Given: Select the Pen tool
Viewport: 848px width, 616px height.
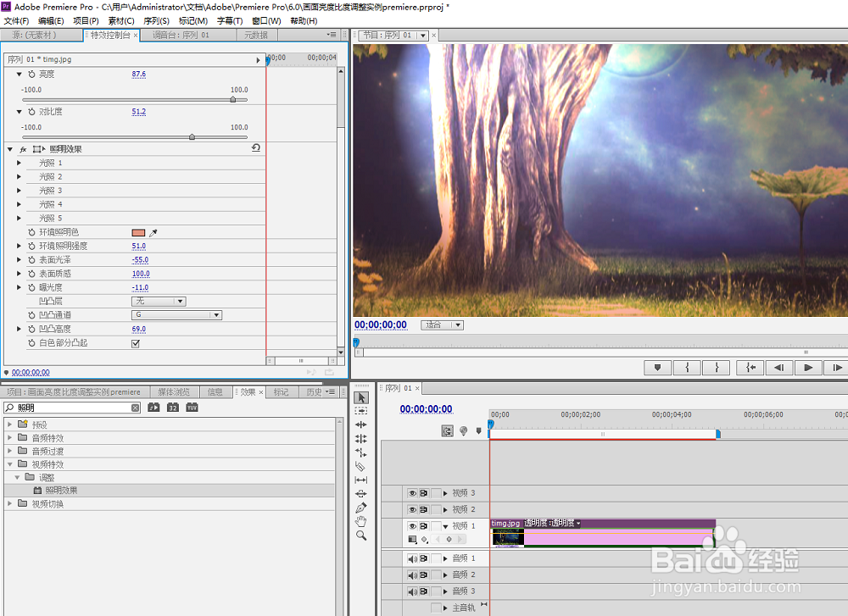Looking at the screenshot, I should point(361,508).
